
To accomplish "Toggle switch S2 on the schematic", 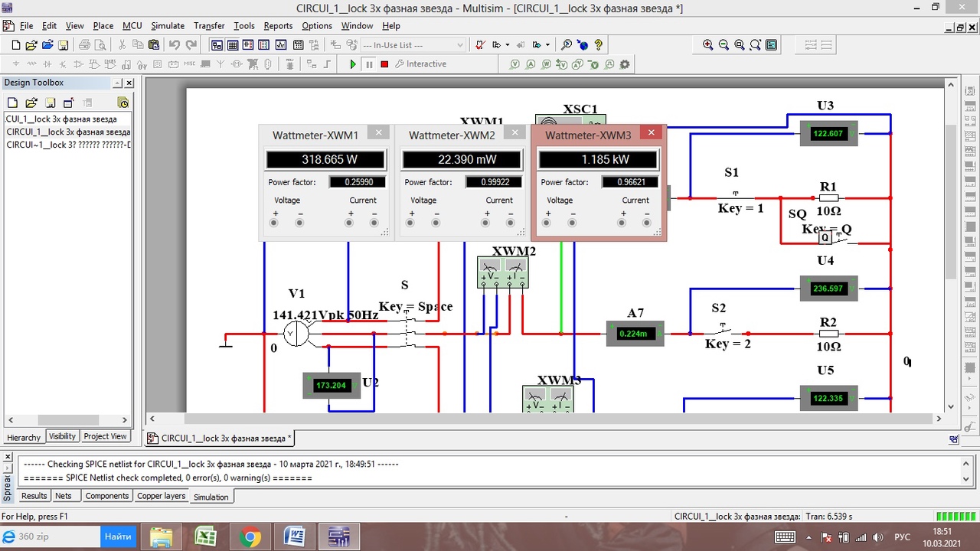I will pyautogui.click(x=723, y=329).
